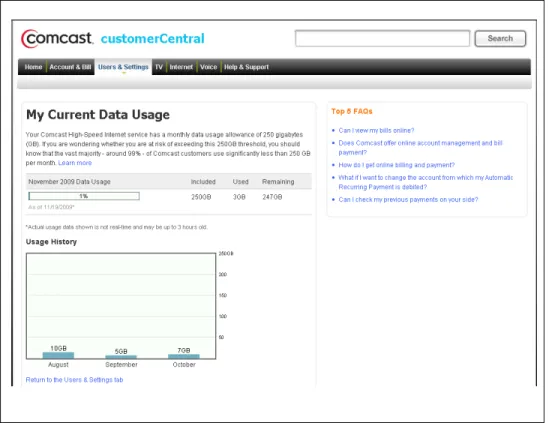Open the Account & Bill tab
This screenshot has height=423, width=549.
(70, 67)
